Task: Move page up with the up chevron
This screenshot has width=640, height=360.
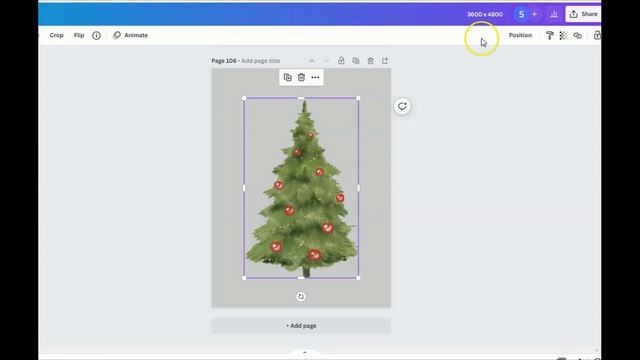Action: 312,61
